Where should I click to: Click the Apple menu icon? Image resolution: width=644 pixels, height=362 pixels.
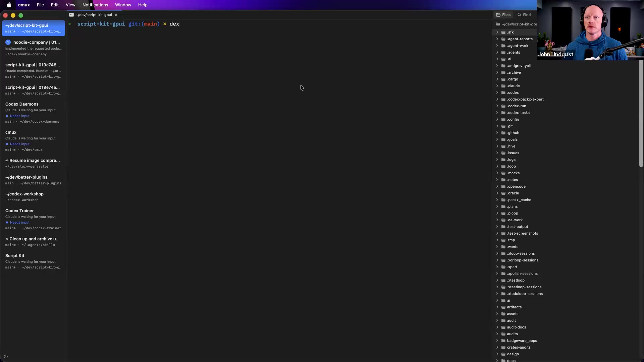pos(9,5)
